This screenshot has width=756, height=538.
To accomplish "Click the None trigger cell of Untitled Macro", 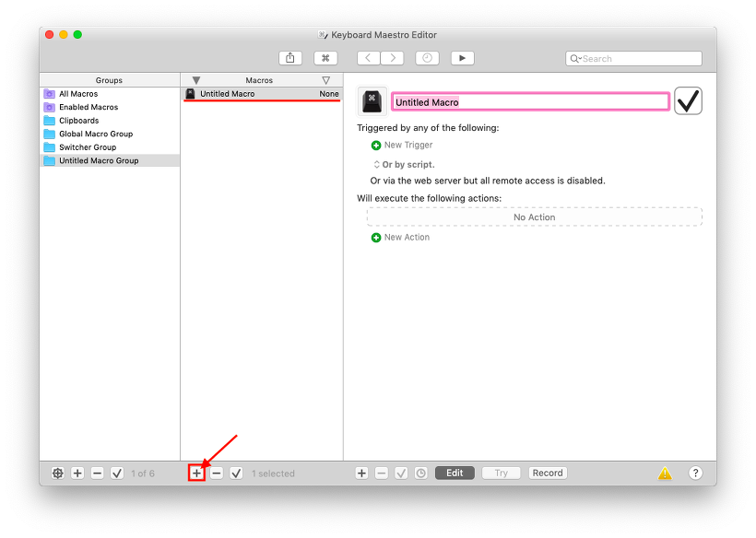I will 329,94.
